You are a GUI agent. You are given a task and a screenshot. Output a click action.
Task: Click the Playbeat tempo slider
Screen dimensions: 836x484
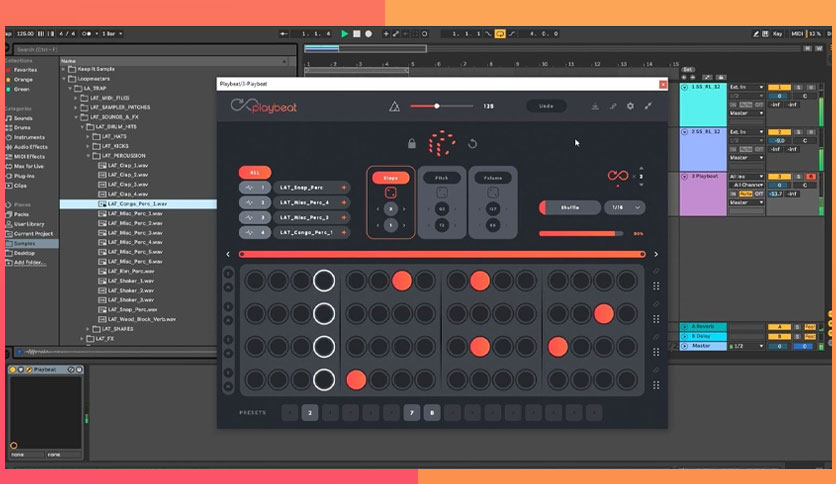coord(441,106)
